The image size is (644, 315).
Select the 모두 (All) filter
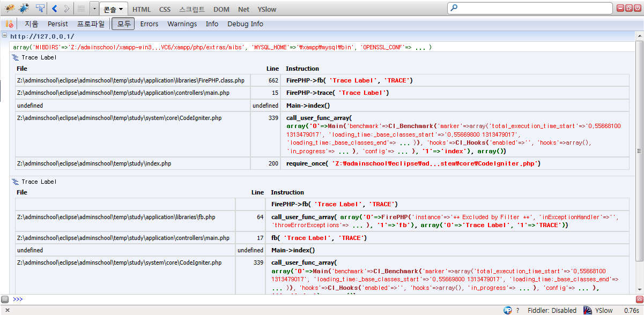(123, 24)
